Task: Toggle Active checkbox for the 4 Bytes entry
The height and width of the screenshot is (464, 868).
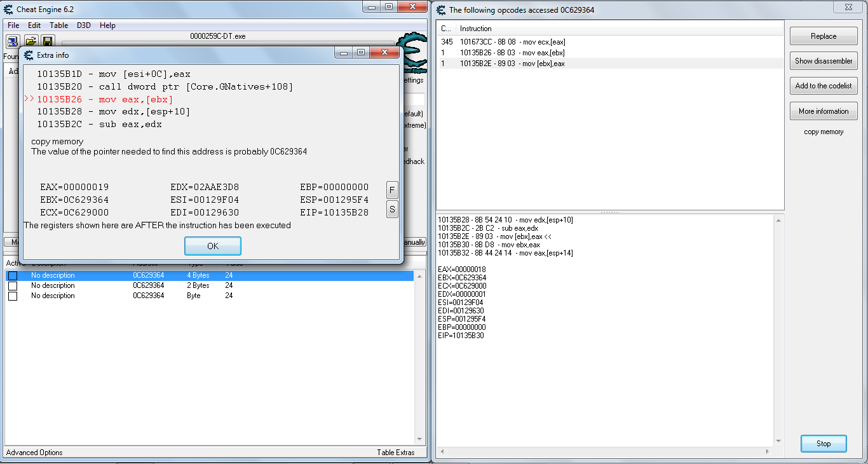Action: [x=13, y=276]
